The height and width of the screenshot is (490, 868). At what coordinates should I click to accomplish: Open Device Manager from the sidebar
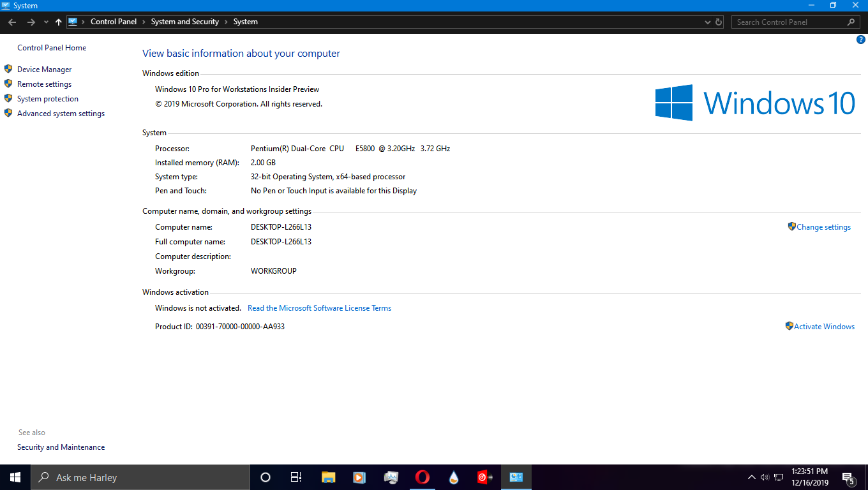coord(44,70)
